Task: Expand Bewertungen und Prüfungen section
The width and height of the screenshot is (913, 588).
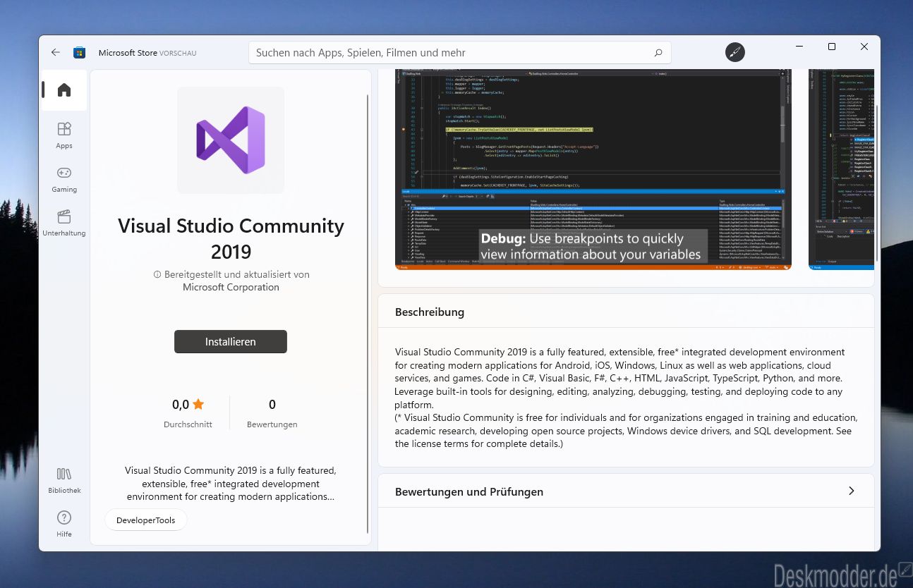Action: [x=626, y=491]
